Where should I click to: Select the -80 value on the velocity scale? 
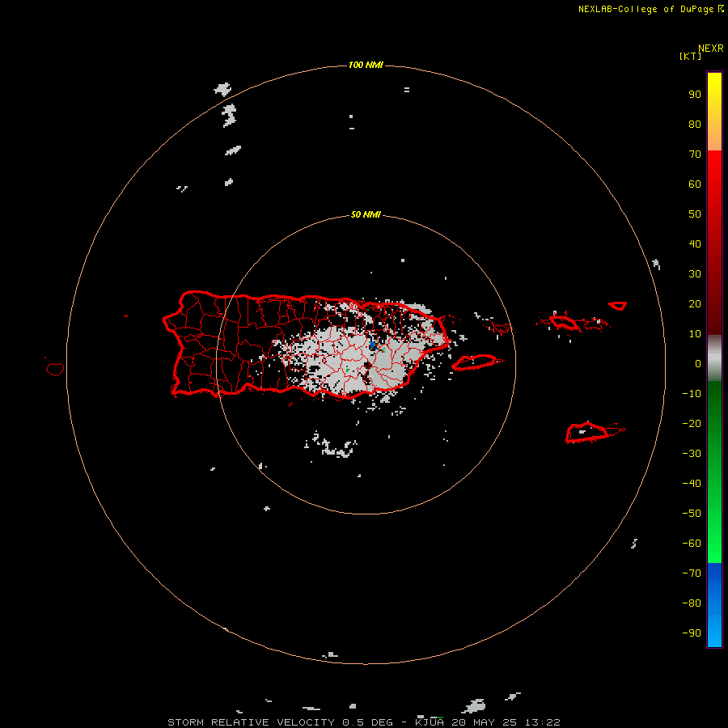point(692,603)
